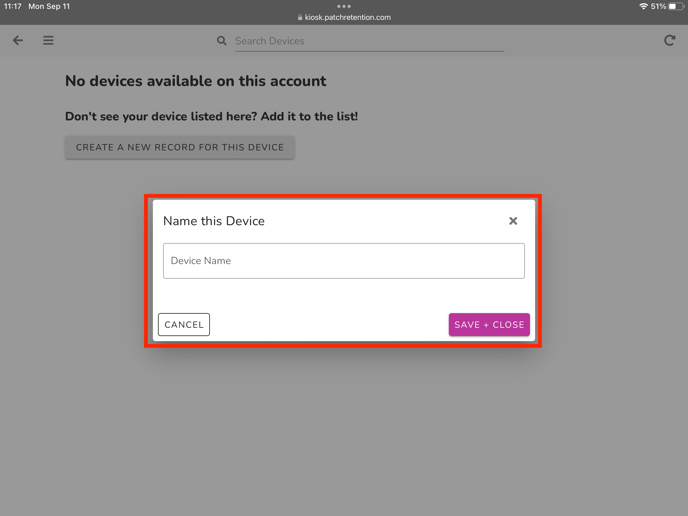The width and height of the screenshot is (688, 516).
Task: Tap the search magnifier icon
Action: pyautogui.click(x=222, y=41)
